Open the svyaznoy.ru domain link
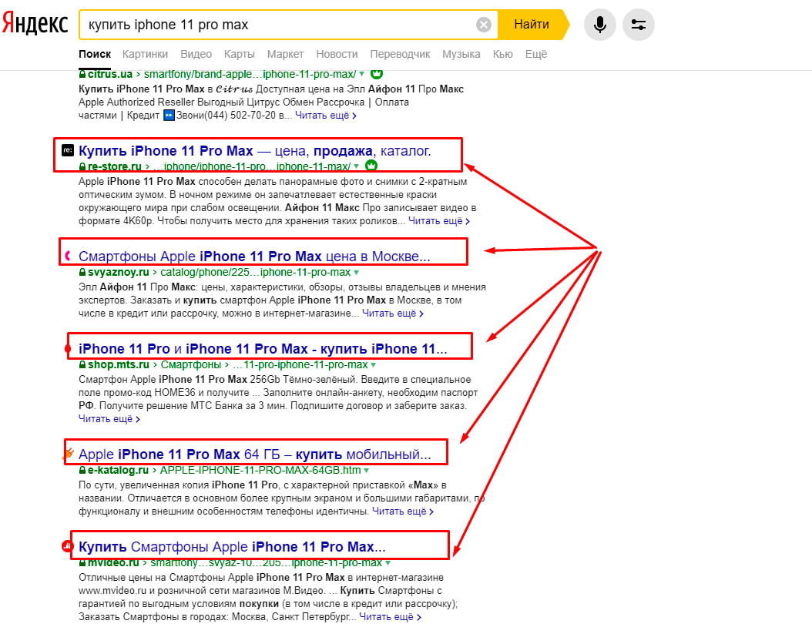The width and height of the screenshot is (812, 644). pos(118,272)
